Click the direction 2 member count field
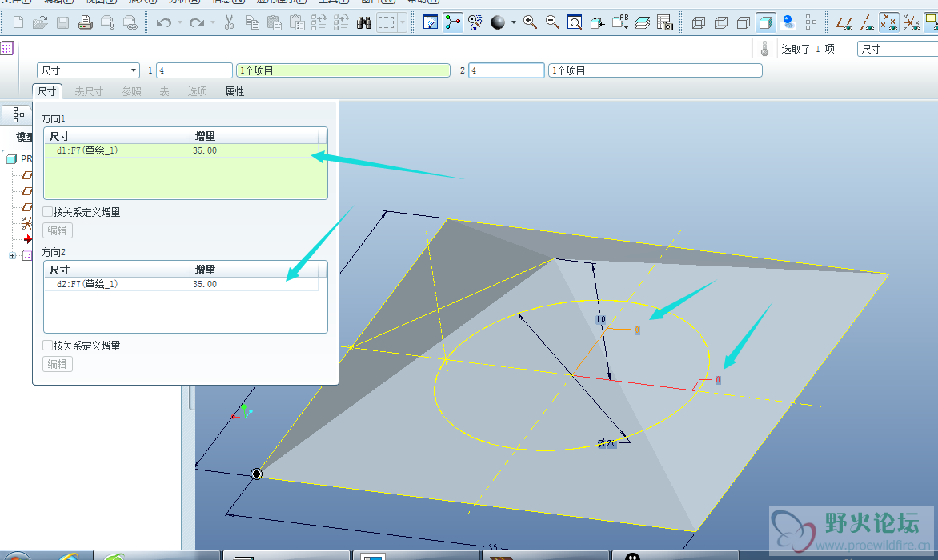 (506, 70)
